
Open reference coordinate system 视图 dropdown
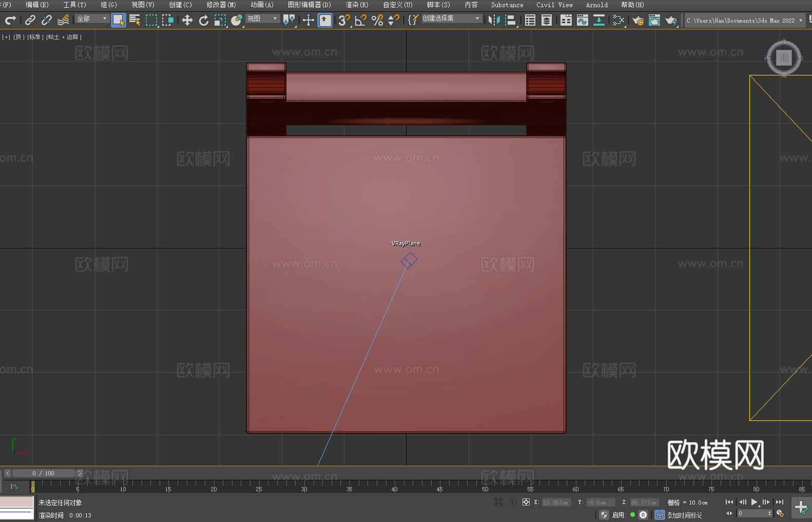tap(262, 18)
